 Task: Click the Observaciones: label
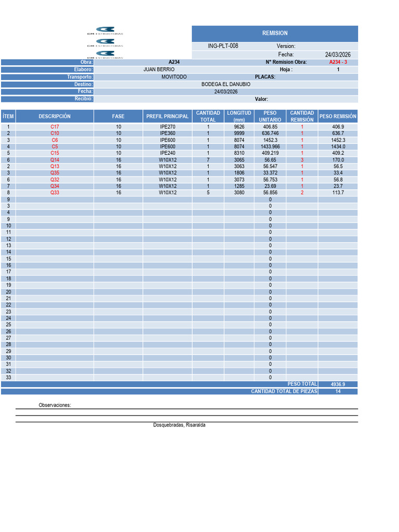click(55, 405)
